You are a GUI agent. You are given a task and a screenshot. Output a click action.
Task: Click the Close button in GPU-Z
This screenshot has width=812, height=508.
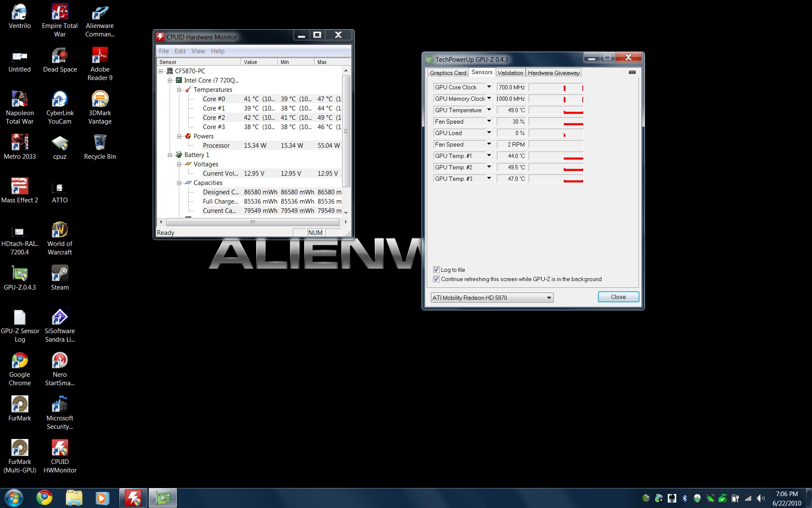tap(618, 297)
